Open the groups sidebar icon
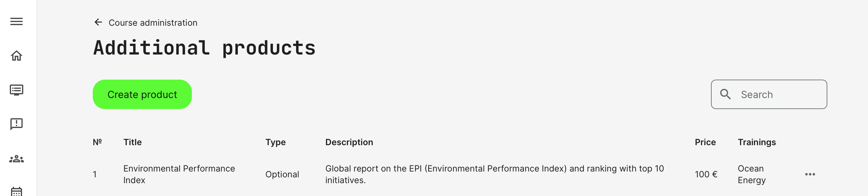 click(17, 159)
